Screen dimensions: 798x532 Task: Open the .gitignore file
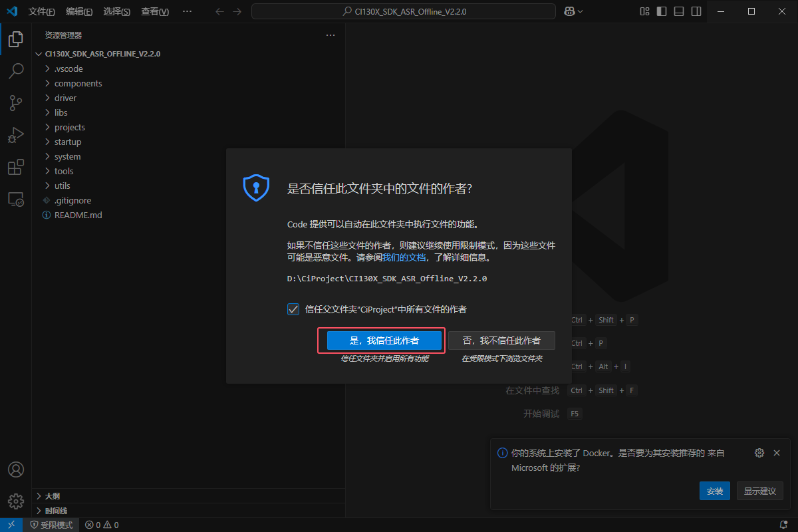coord(190,200)
